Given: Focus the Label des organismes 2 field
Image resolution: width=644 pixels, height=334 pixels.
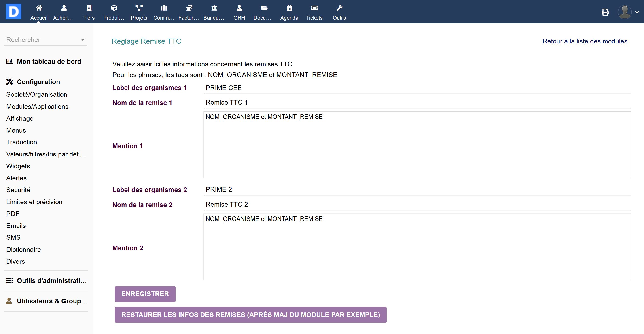Looking at the screenshot, I should 417,190.
